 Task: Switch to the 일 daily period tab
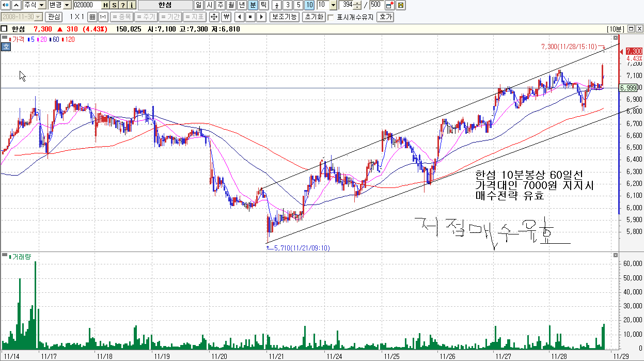198,5
